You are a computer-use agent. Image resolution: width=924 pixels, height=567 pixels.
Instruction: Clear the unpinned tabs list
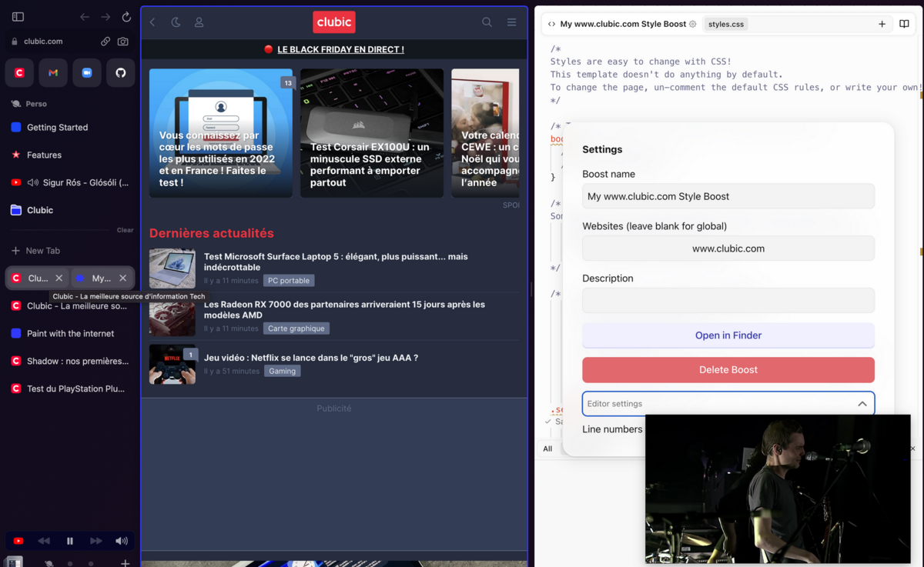125,230
